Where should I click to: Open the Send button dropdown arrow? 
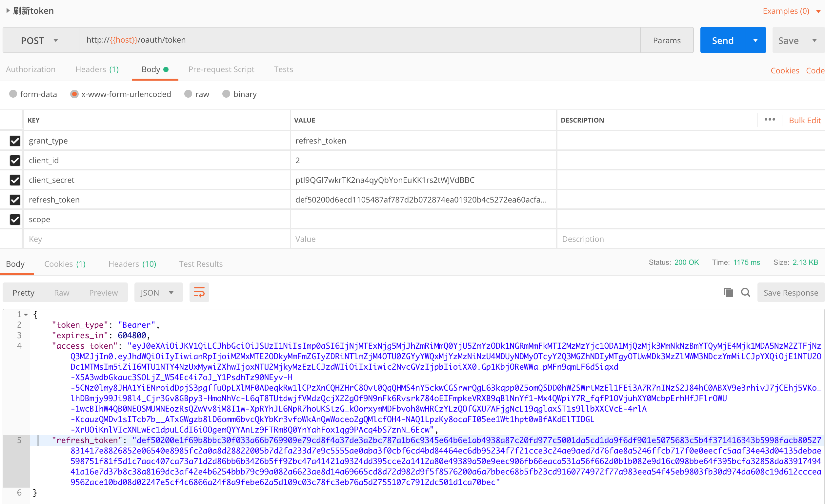point(755,40)
